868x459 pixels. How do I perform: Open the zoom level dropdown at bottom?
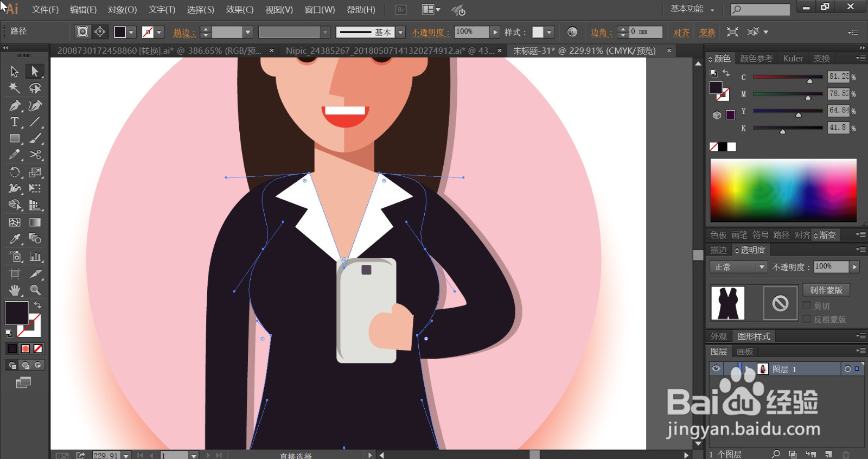(x=126, y=455)
